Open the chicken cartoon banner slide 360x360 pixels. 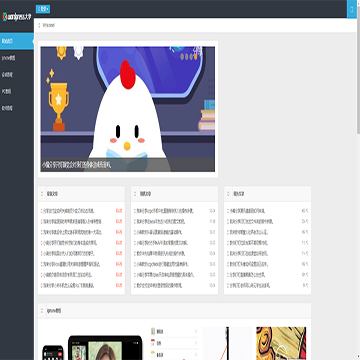click(128, 109)
